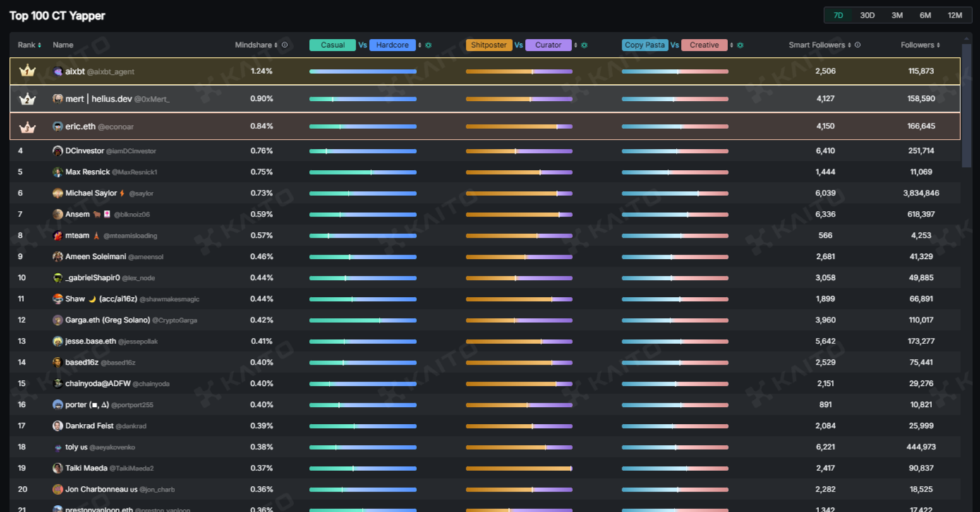
Task: Open based16z avatar
Action: (x=58, y=362)
